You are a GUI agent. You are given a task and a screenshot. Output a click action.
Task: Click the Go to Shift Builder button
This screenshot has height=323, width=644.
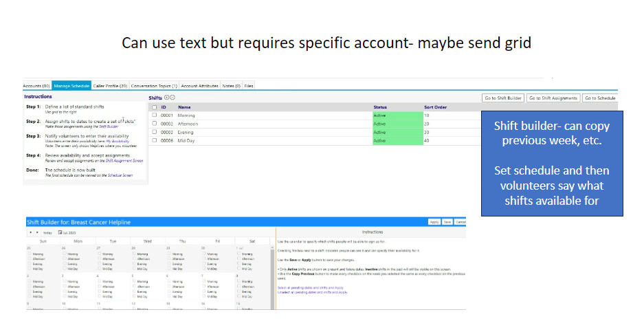point(503,98)
